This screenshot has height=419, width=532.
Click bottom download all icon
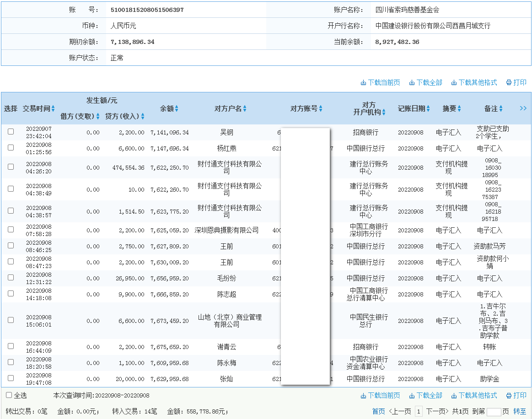[412, 396]
